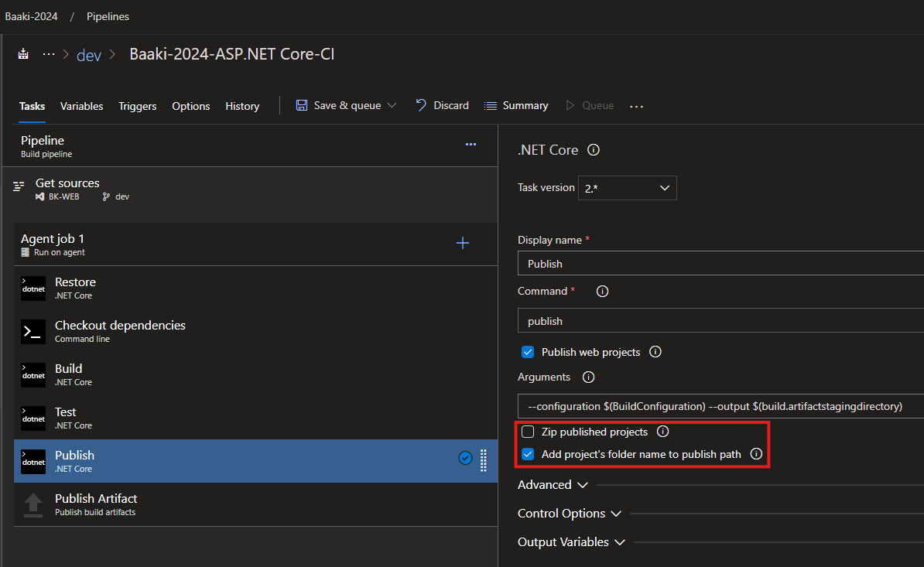
Task: Open the Summary view
Action: pos(516,105)
